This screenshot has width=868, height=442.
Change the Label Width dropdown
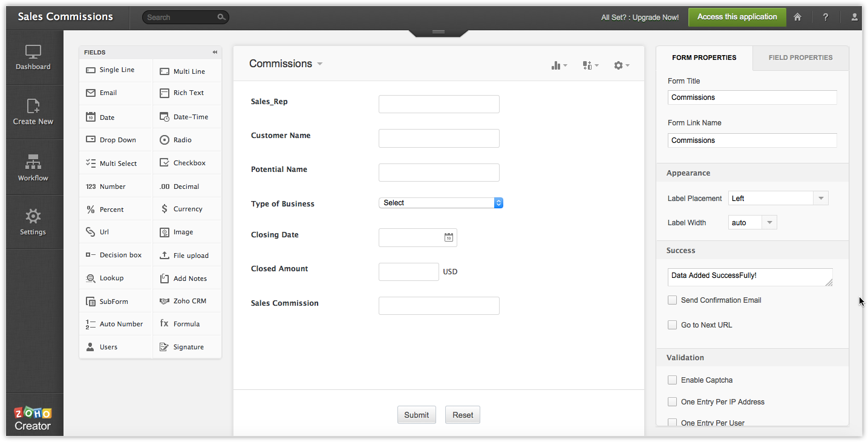[x=752, y=222]
